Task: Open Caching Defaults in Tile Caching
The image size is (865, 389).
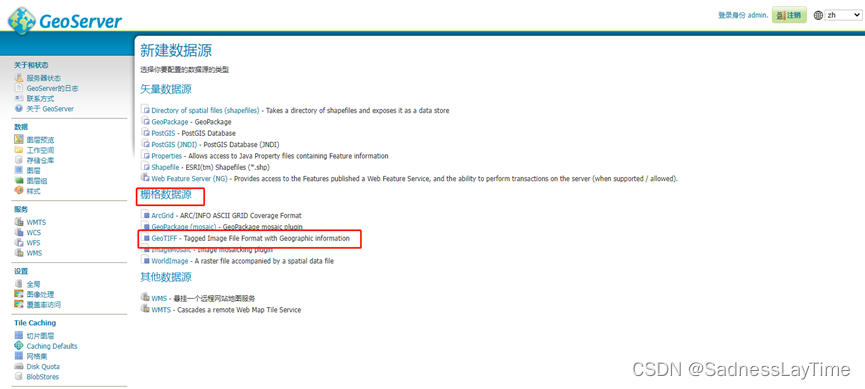Action: click(x=52, y=346)
